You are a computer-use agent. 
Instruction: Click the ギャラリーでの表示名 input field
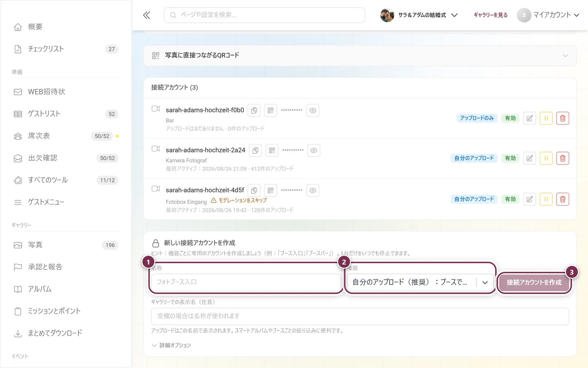360,316
